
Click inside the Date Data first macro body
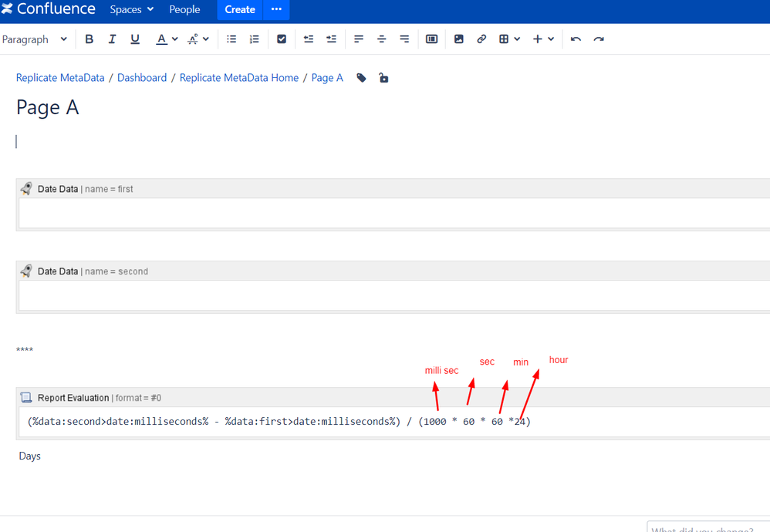click(x=394, y=213)
